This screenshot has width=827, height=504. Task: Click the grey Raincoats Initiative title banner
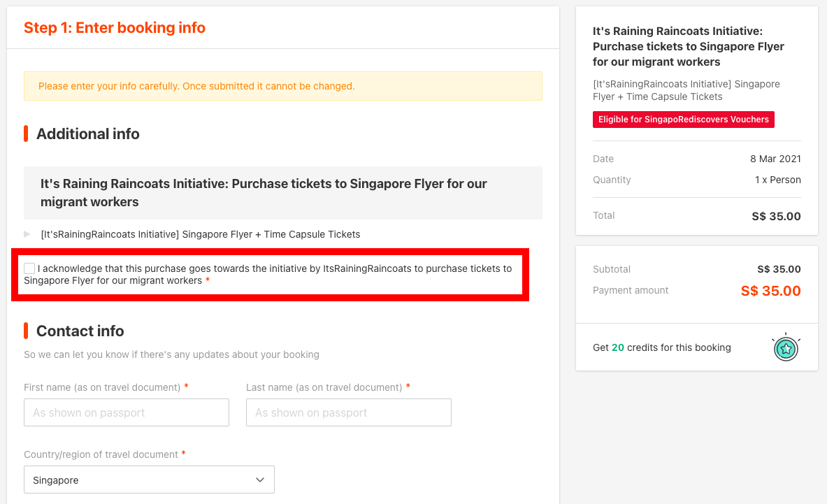tap(282, 193)
